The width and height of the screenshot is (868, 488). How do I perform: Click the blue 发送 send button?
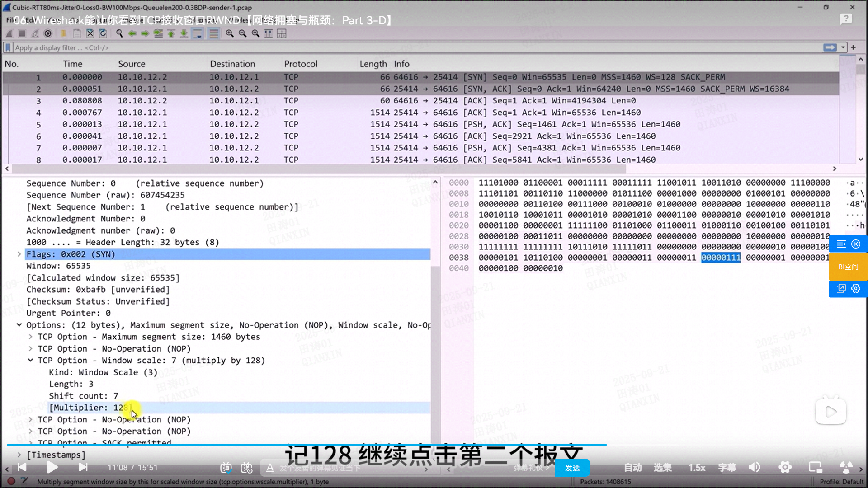pyautogui.click(x=572, y=468)
